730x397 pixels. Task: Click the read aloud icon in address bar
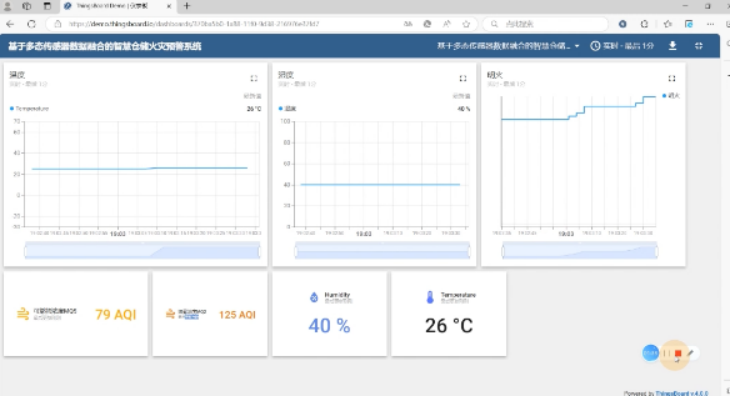click(x=446, y=24)
